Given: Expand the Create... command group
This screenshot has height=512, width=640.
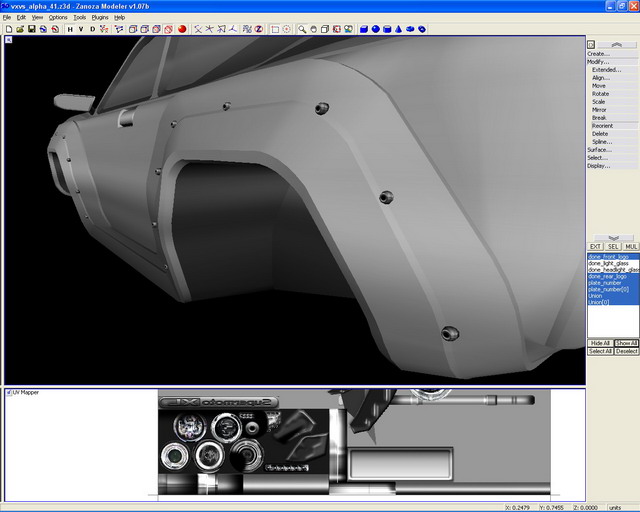Looking at the screenshot, I should click(x=612, y=54).
